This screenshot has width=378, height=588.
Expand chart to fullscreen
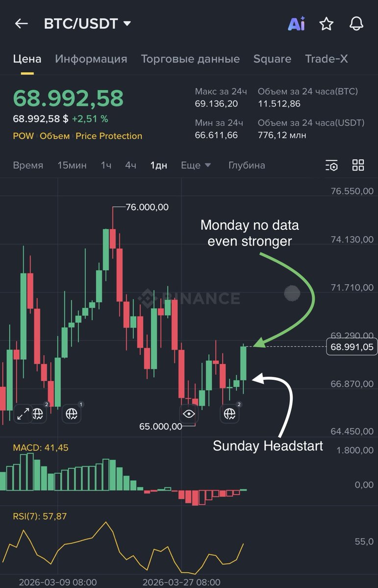(23, 414)
